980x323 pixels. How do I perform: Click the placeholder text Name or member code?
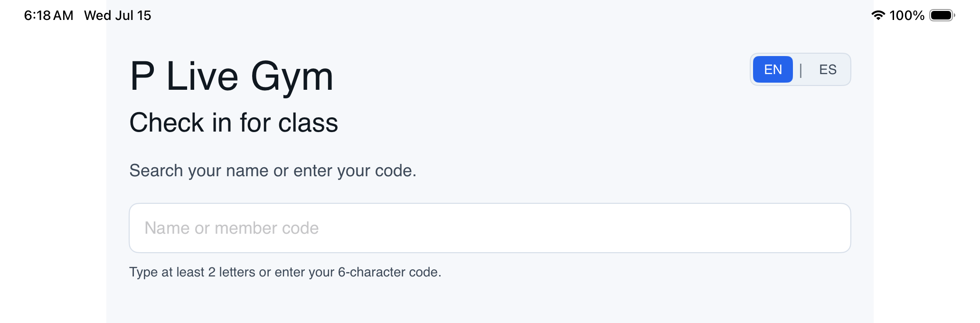(x=232, y=228)
